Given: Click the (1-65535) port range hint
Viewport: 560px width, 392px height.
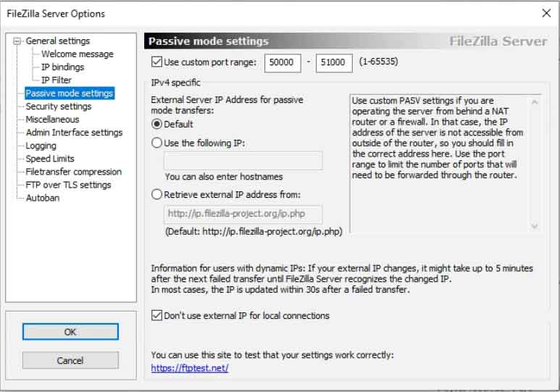Looking at the screenshot, I should point(378,62).
